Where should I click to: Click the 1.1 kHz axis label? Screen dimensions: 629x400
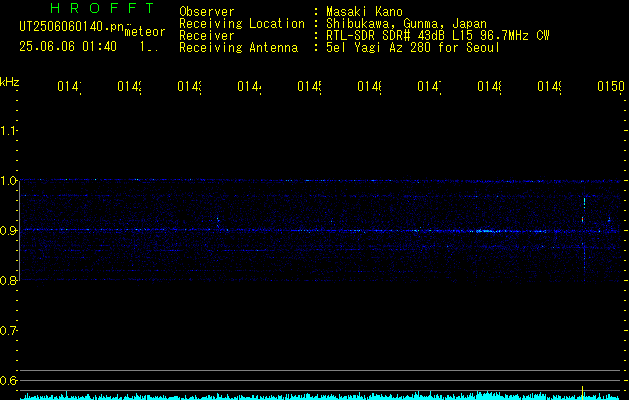click(8, 130)
